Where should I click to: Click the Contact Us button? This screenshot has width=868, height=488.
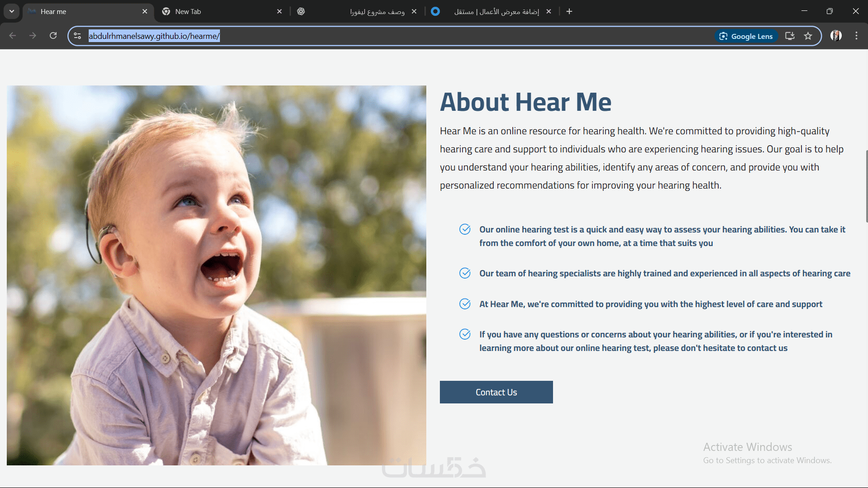[496, 392]
